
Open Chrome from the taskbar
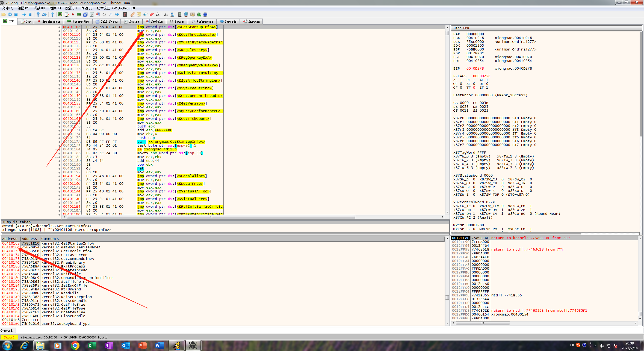pos(75,346)
